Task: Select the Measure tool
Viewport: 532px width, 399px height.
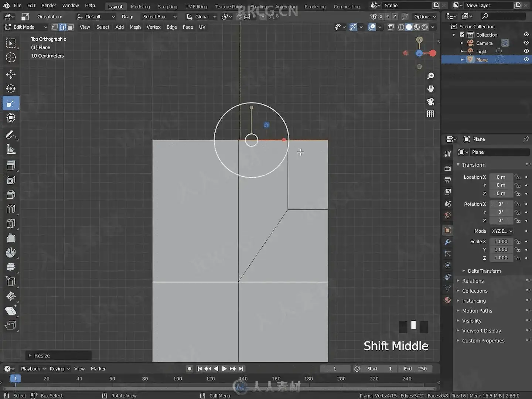Action: [x=11, y=150]
